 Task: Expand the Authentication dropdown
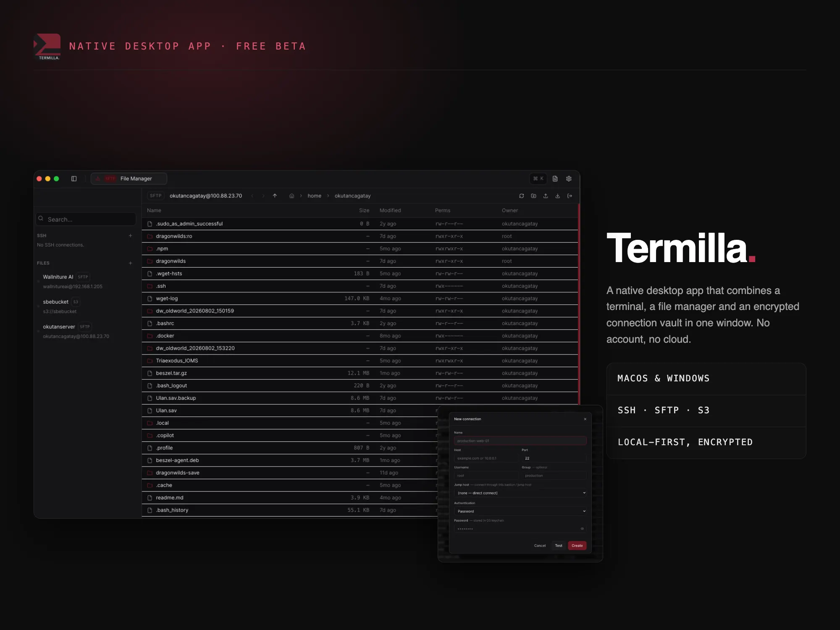(x=520, y=511)
